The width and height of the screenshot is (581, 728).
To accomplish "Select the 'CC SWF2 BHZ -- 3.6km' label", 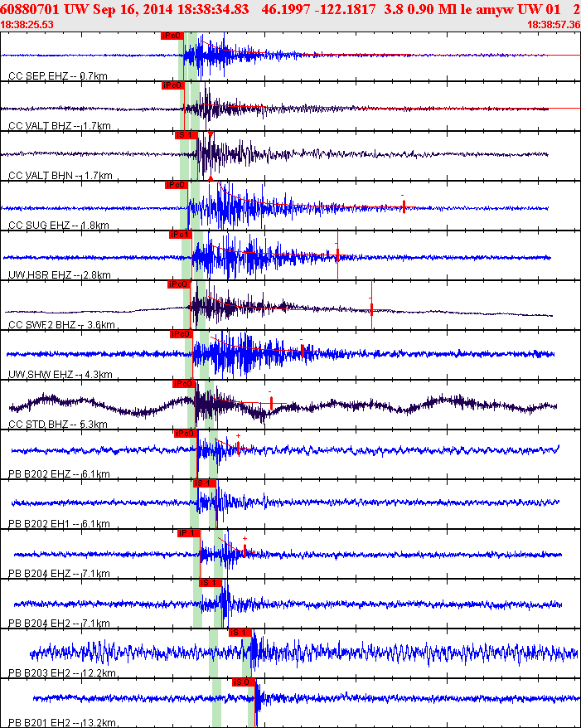I will coord(61,324).
